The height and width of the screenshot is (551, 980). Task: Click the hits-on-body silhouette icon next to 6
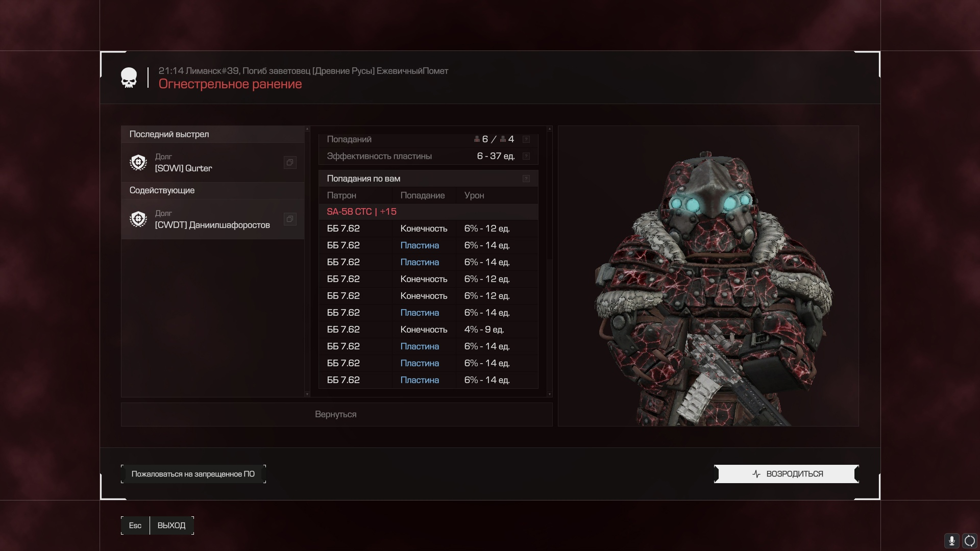[x=477, y=139]
